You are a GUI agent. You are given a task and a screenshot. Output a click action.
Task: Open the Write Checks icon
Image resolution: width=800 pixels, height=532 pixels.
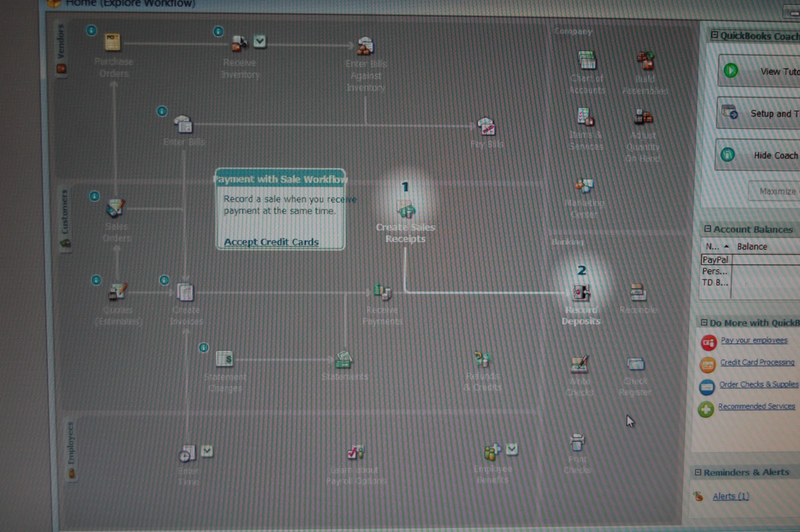pos(579,364)
